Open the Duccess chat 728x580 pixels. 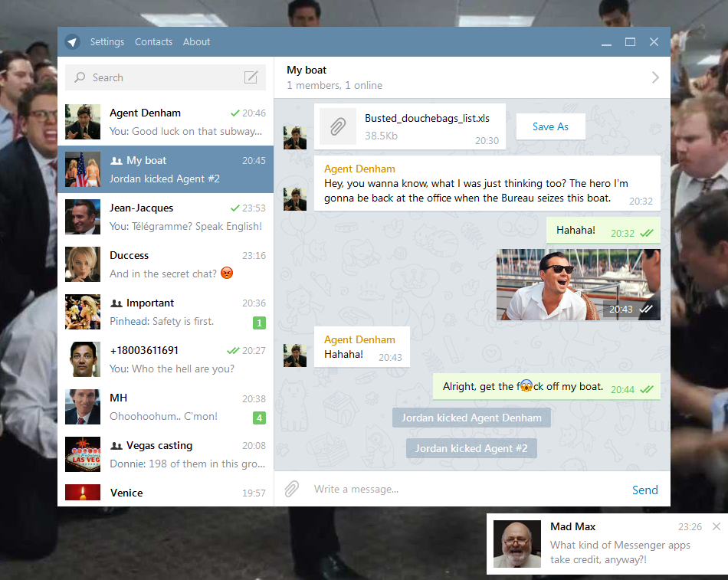tap(166, 264)
